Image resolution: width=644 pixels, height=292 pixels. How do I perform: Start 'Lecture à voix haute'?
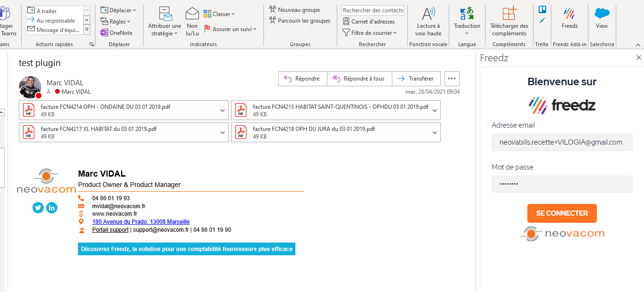click(428, 22)
